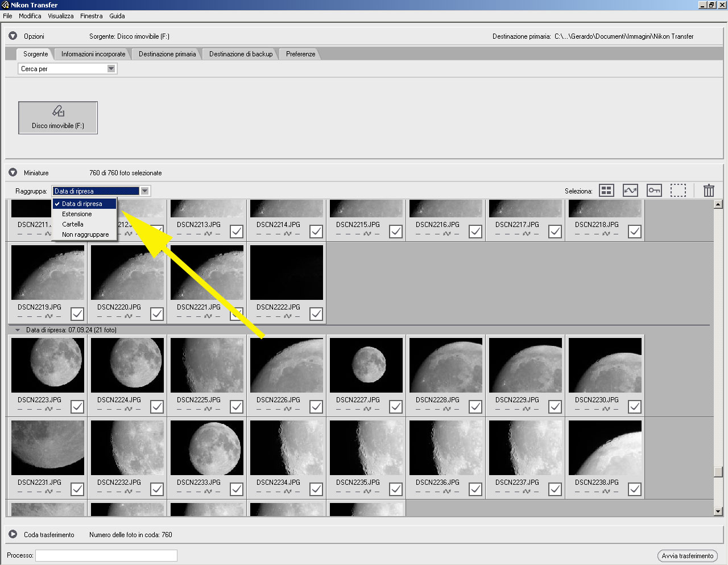
Task: Select the Disco rimovibile (F:) source device
Action: coord(58,118)
